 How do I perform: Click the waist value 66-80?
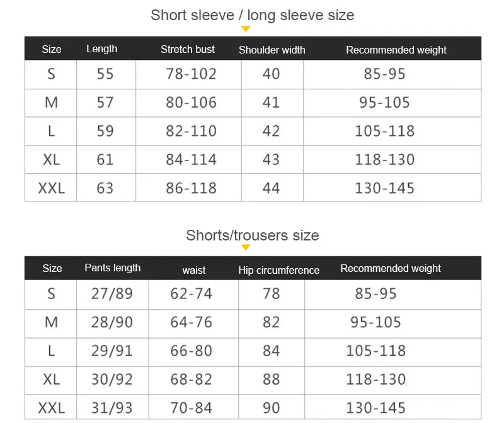pyautogui.click(x=191, y=351)
